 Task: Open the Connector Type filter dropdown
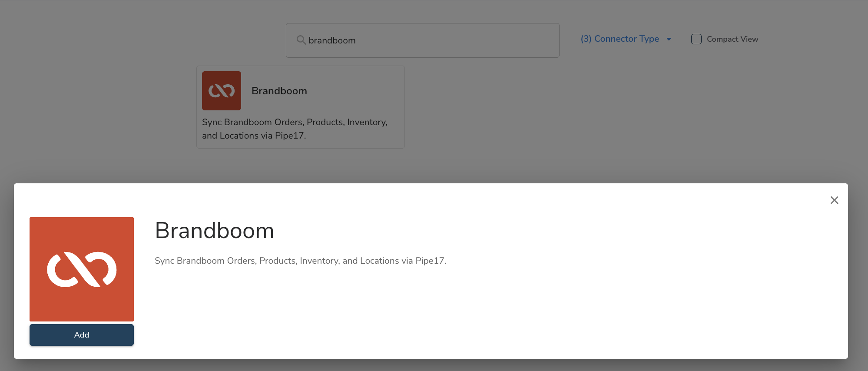[626, 39]
